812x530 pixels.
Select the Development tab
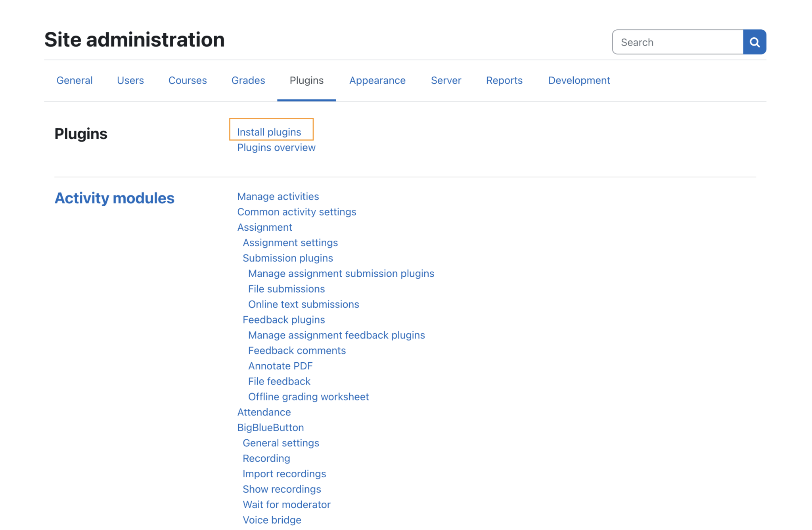pyautogui.click(x=579, y=80)
